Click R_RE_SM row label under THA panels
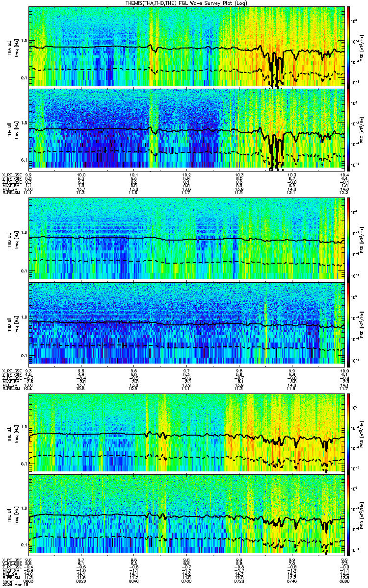 tap(11, 193)
